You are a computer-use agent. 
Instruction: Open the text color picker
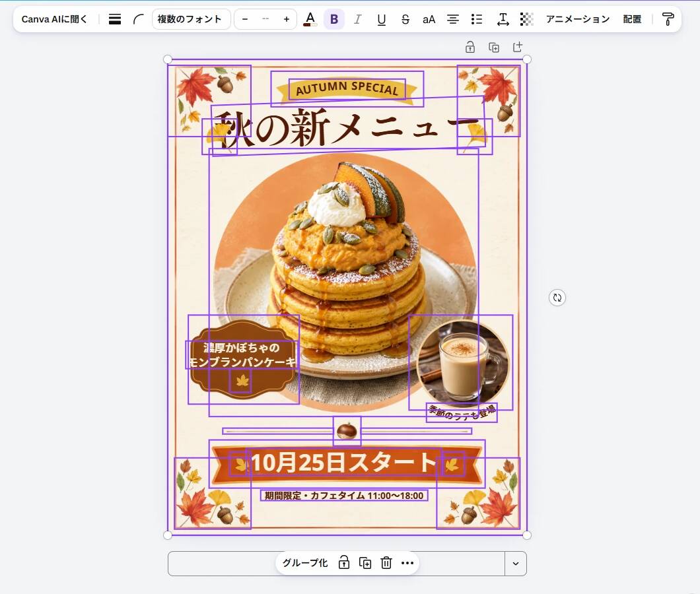(310, 19)
